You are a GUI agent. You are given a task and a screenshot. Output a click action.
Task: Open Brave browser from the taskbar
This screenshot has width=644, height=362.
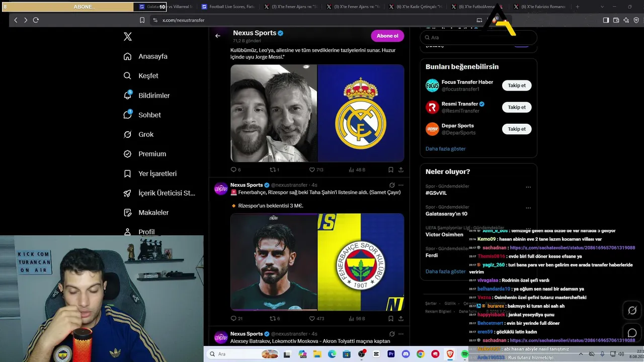[450, 354]
